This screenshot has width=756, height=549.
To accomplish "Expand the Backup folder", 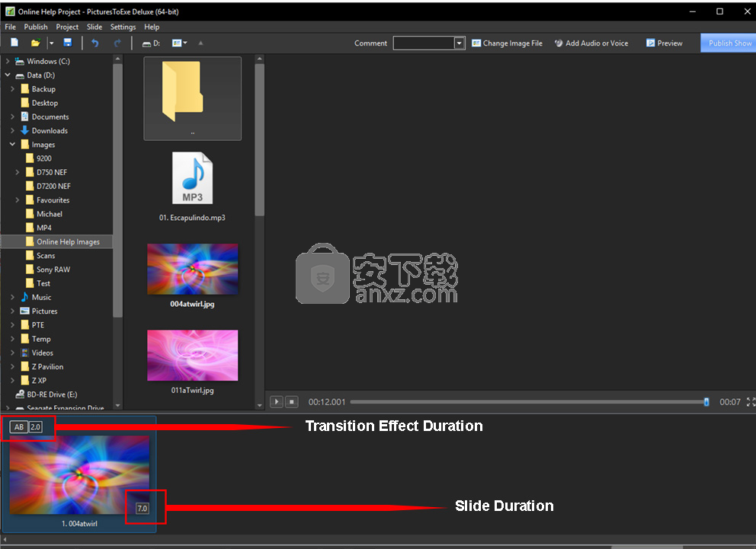I will click(x=12, y=89).
